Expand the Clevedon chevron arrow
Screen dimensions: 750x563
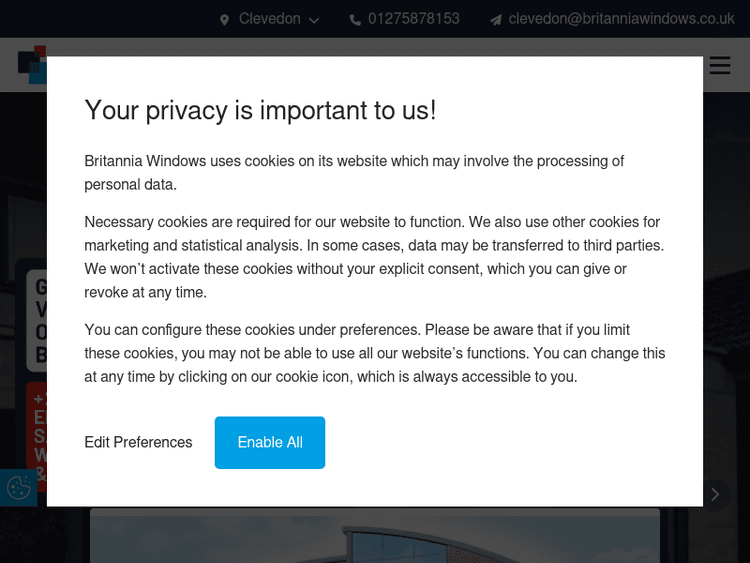point(314,20)
